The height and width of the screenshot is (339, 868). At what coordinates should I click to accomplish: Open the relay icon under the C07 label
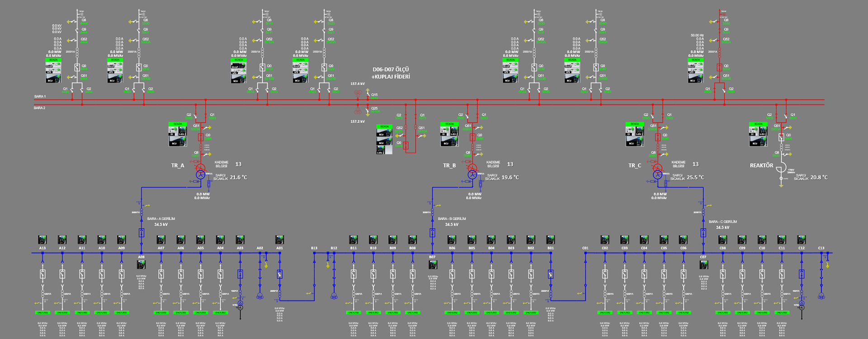pyautogui.click(x=703, y=265)
